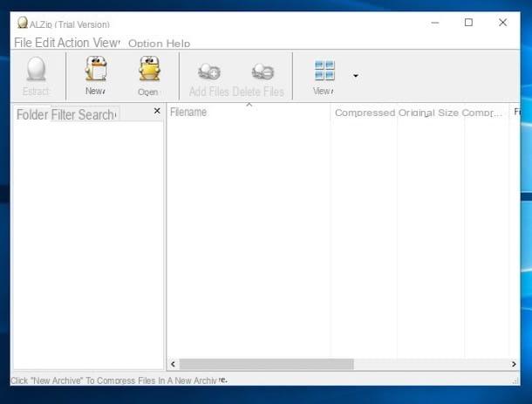Click the horizontal scrollbar right arrow
Image resolution: width=532 pixels, height=404 pixels.
[x=514, y=364]
